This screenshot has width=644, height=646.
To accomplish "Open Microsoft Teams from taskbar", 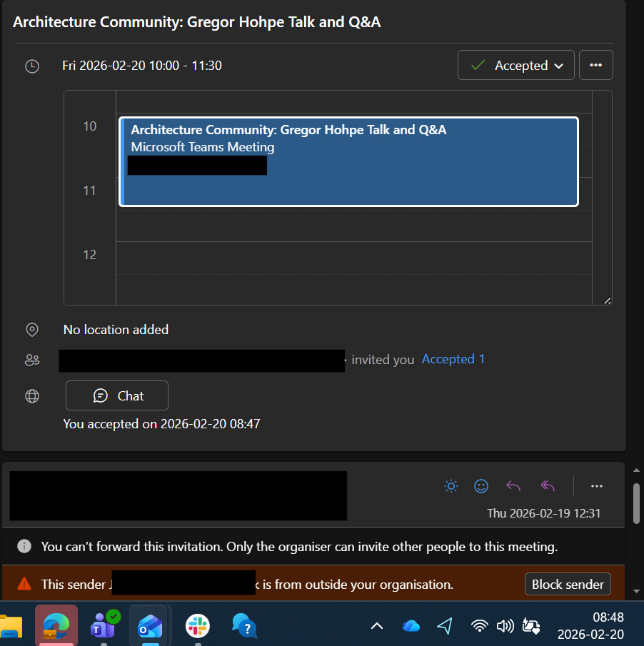I will tap(104, 626).
